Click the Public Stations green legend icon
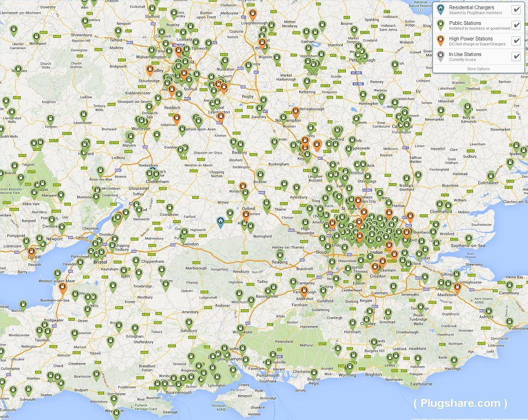 (x=440, y=25)
